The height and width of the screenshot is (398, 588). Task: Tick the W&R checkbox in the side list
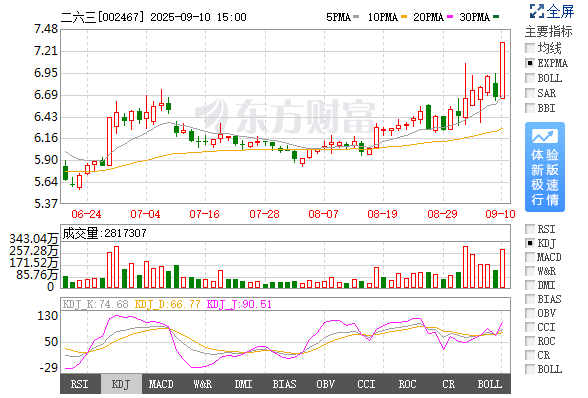point(530,271)
